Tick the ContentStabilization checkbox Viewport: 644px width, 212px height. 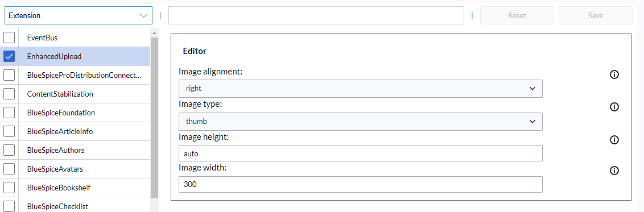(9, 94)
